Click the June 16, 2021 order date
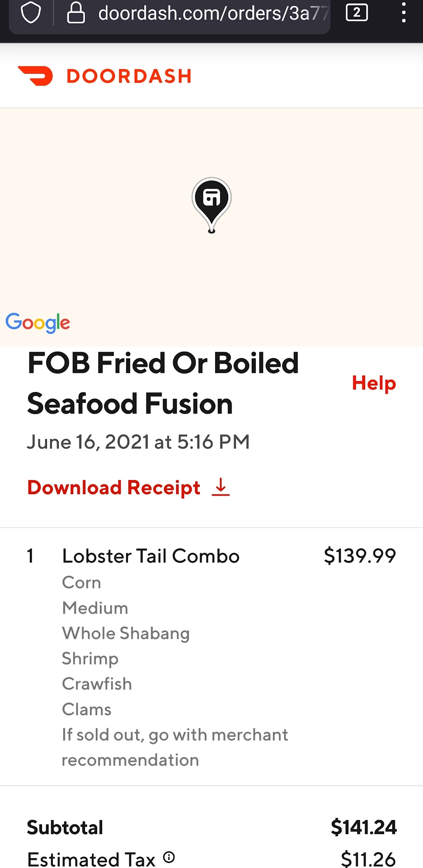Screen dimensions: 423x868 [138, 442]
